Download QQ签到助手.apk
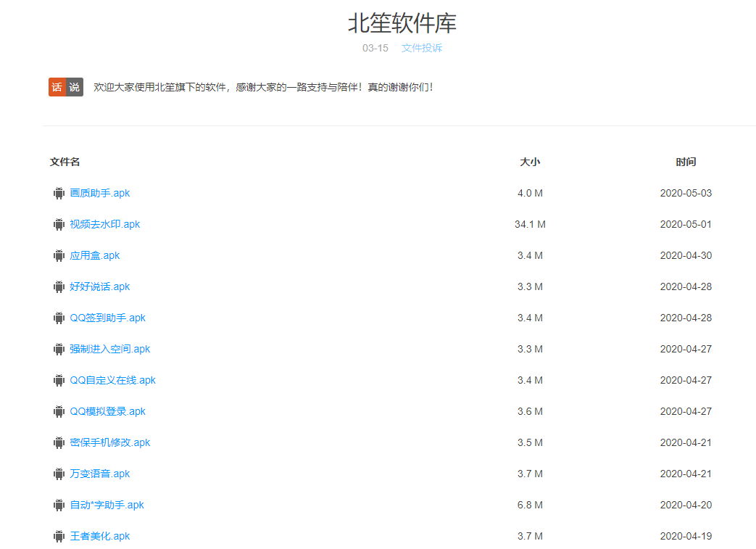The width and height of the screenshot is (756, 549). pyautogui.click(x=107, y=318)
